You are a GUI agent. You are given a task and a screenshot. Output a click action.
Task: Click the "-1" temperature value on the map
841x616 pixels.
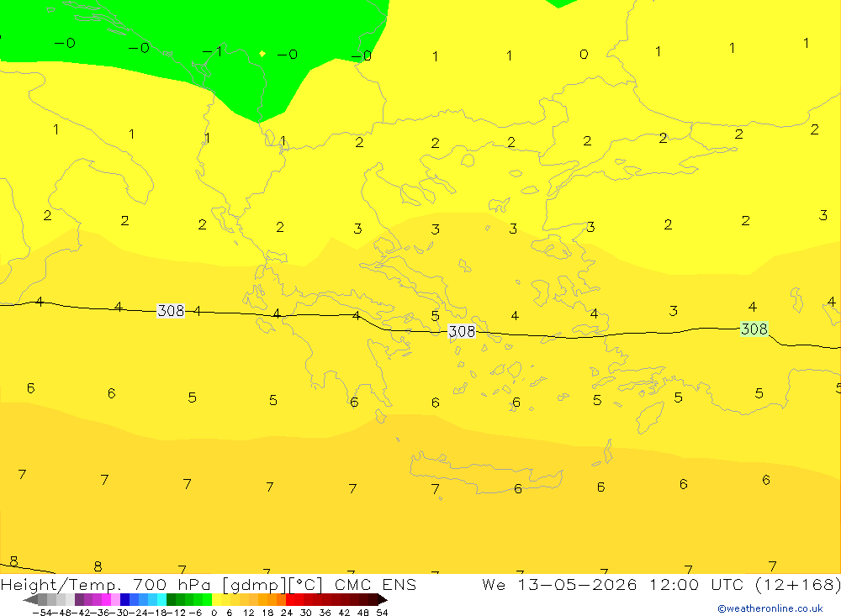213,51
